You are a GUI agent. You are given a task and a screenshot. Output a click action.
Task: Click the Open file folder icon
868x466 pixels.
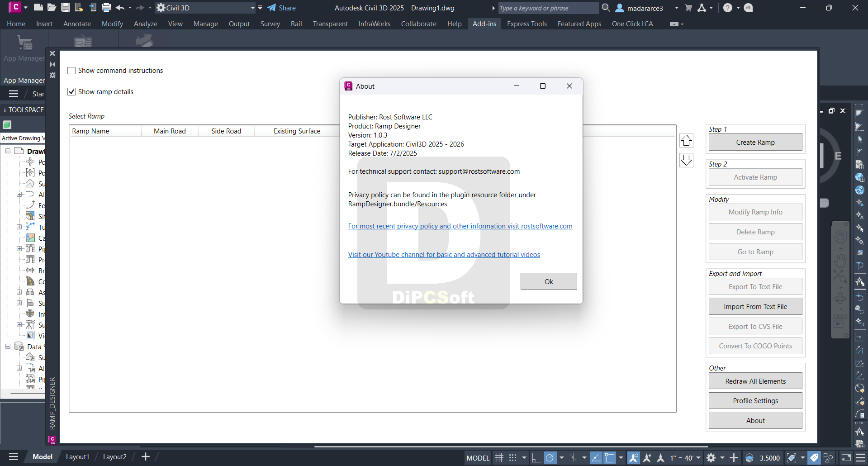click(x=52, y=8)
